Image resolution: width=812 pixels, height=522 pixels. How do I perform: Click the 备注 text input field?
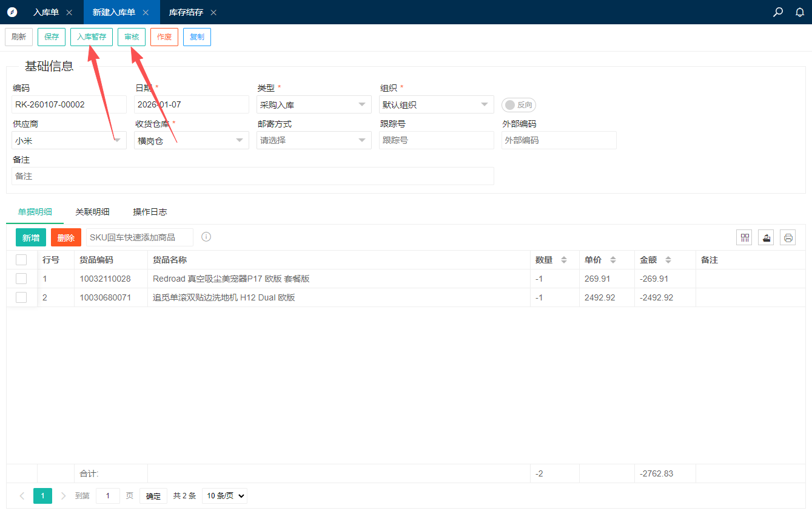[x=253, y=176]
